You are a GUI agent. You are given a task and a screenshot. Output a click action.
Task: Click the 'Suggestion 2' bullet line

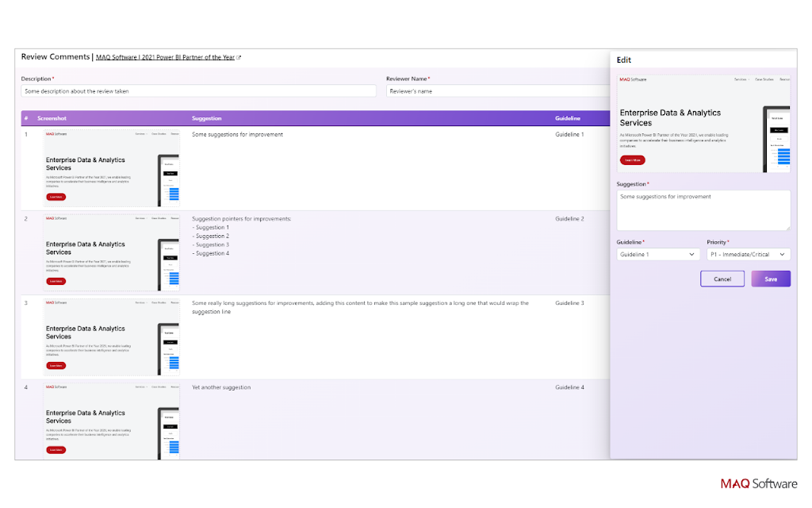point(211,237)
